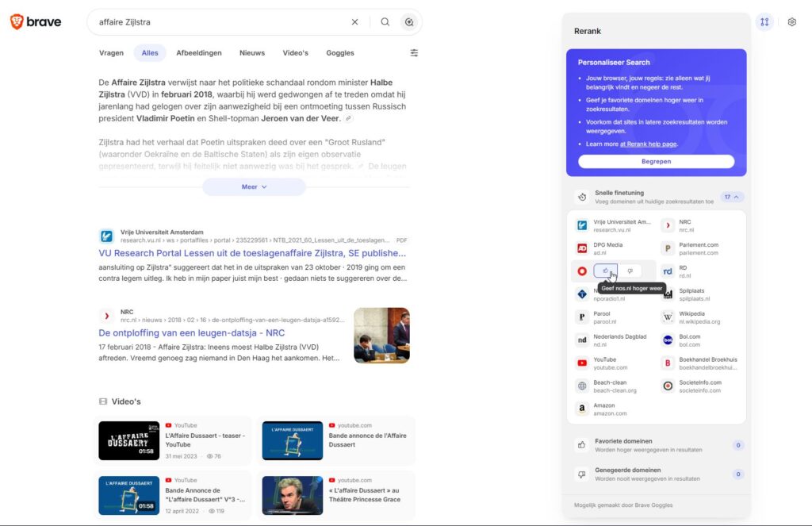Select the RD rd.nl domain icon
The image size is (812, 526).
pos(668,271)
